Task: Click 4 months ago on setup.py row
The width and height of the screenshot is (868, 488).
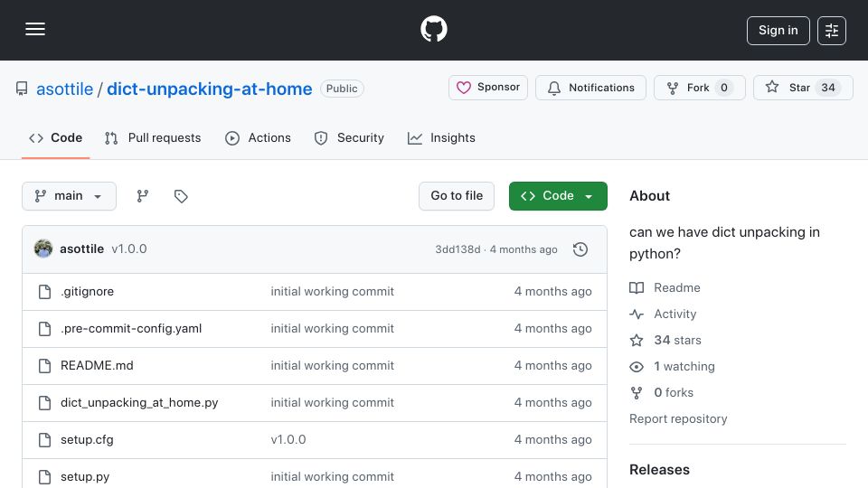Action: 553,477
